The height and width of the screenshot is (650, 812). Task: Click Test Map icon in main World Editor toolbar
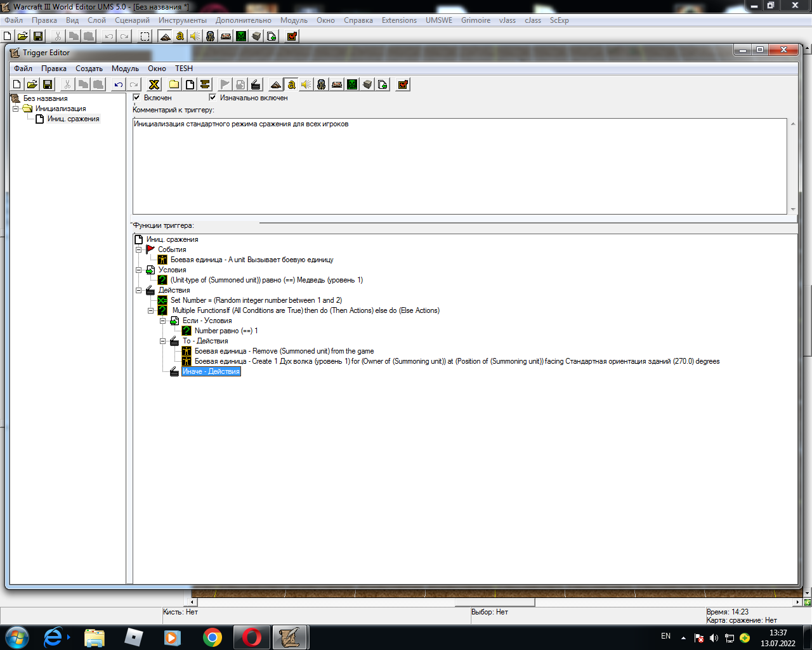click(292, 36)
